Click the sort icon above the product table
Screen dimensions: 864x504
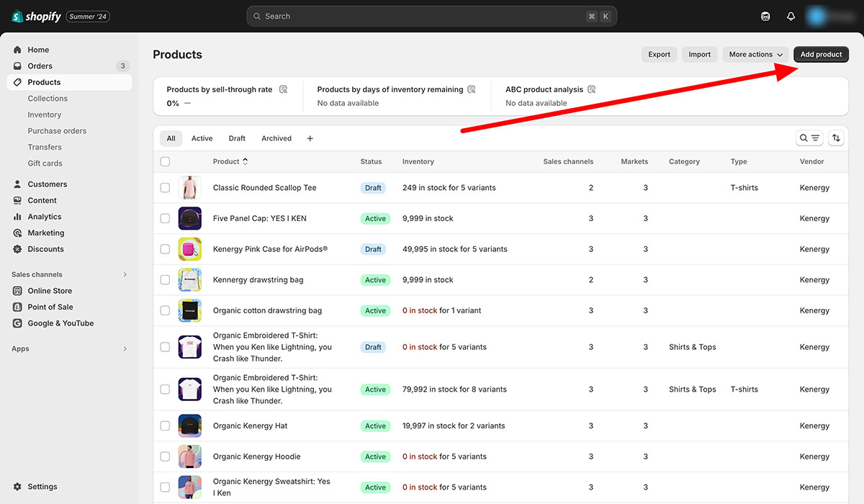835,138
